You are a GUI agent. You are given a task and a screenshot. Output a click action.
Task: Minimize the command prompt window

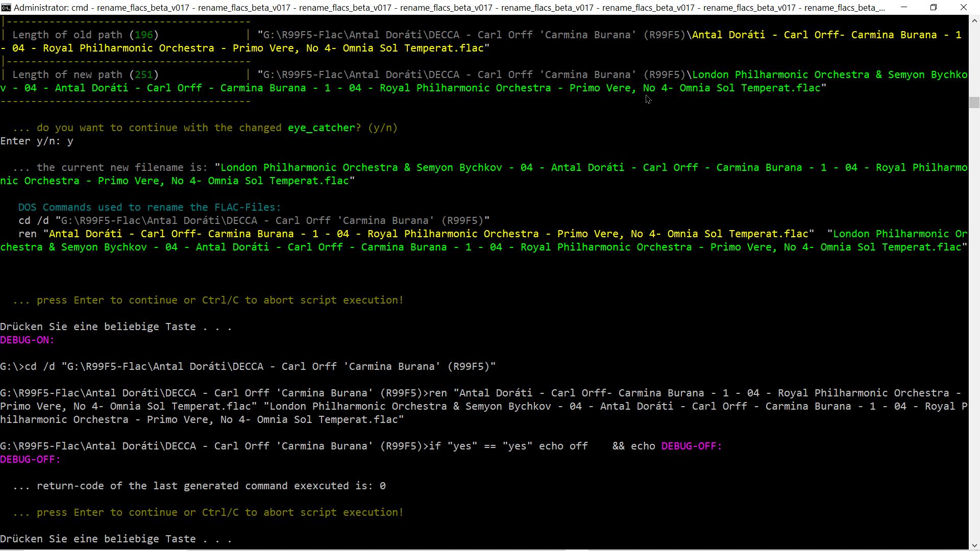coord(904,8)
